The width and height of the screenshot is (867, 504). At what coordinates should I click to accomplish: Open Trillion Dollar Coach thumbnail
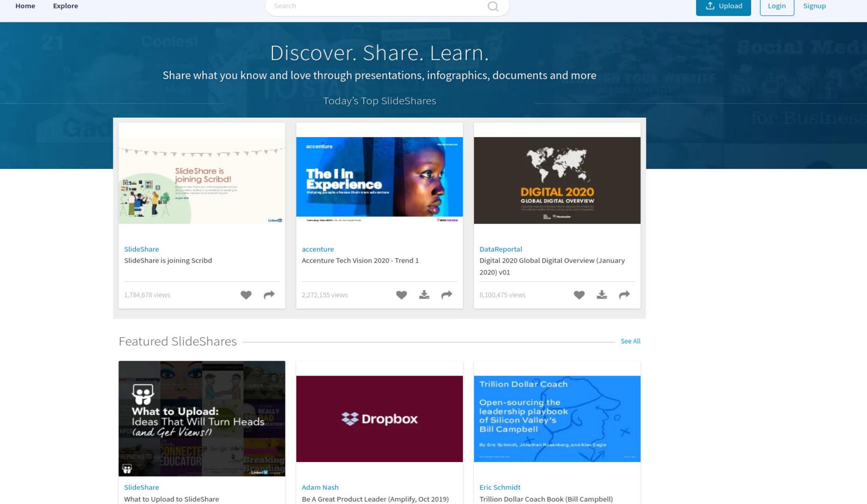pyautogui.click(x=557, y=419)
